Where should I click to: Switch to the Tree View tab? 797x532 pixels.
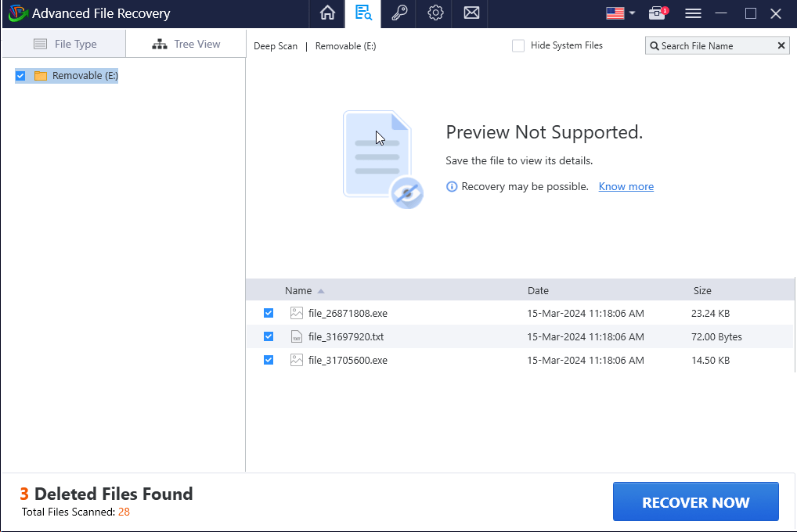186,44
